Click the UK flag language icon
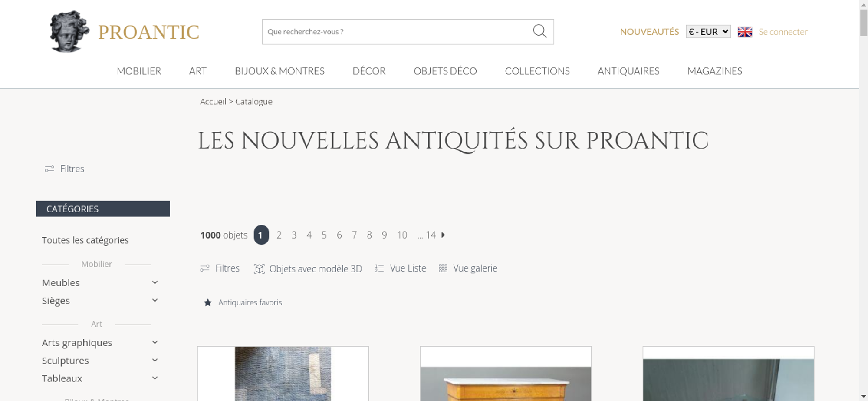The image size is (868, 401). pos(745,32)
